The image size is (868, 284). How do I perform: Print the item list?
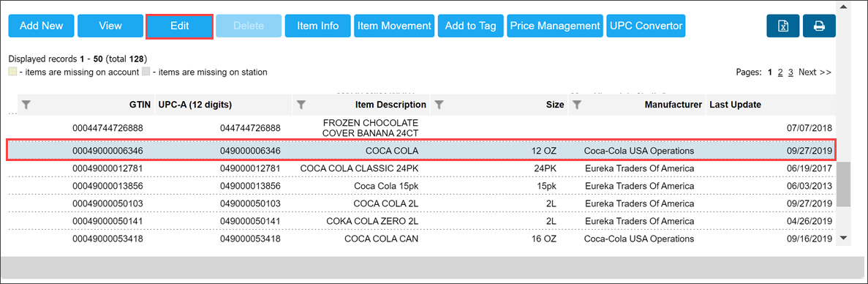pos(819,26)
